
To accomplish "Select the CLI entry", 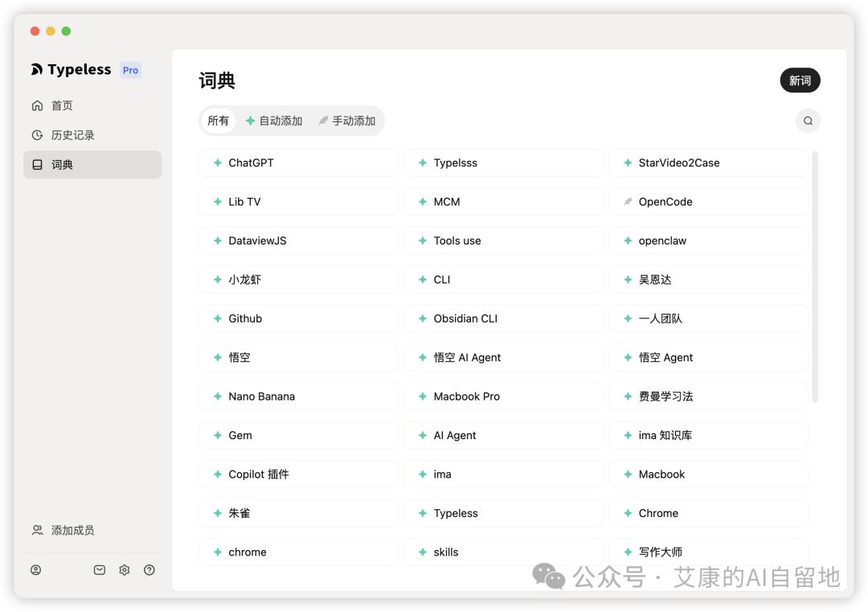I will click(x=504, y=280).
